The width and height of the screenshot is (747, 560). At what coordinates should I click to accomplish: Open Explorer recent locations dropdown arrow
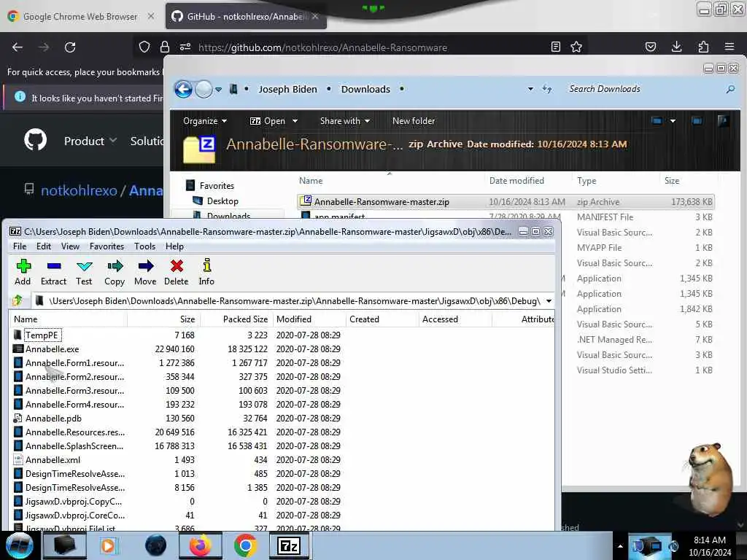[x=218, y=90]
